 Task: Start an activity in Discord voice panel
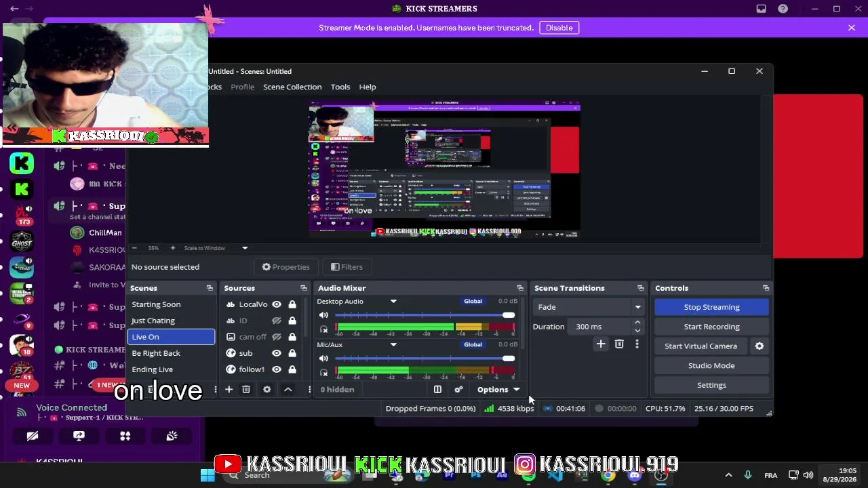coord(125,436)
